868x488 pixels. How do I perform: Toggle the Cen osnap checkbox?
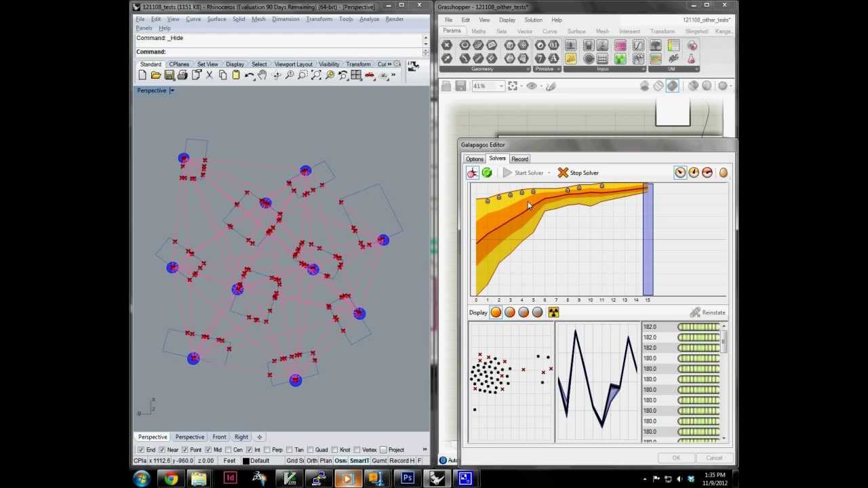pyautogui.click(x=229, y=450)
